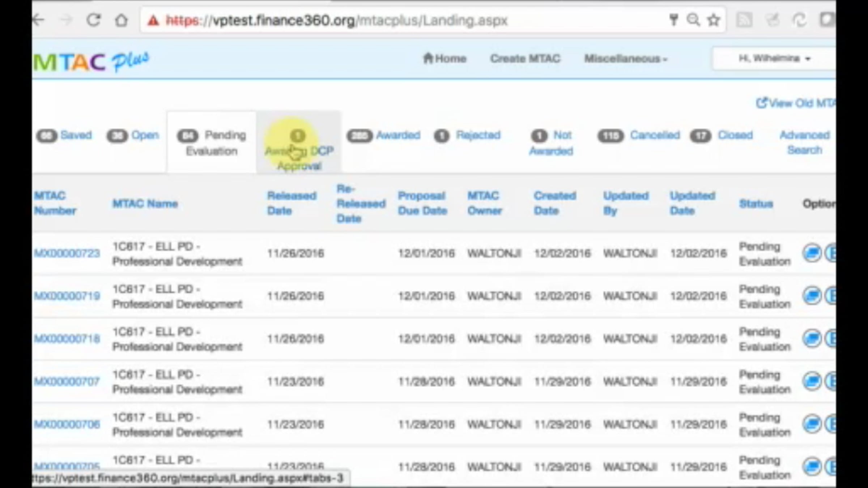Screen dimensions: 868x488
Task: Open Advanced Search
Action: click(804, 142)
